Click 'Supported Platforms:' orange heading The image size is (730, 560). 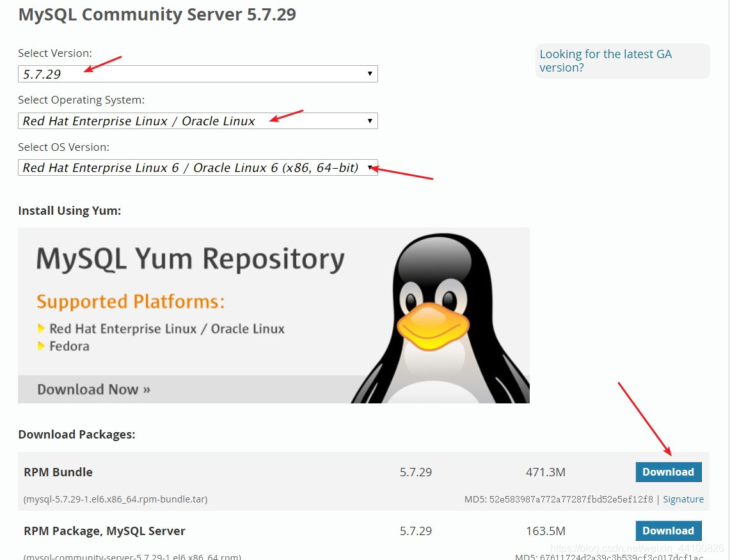(131, 302)
